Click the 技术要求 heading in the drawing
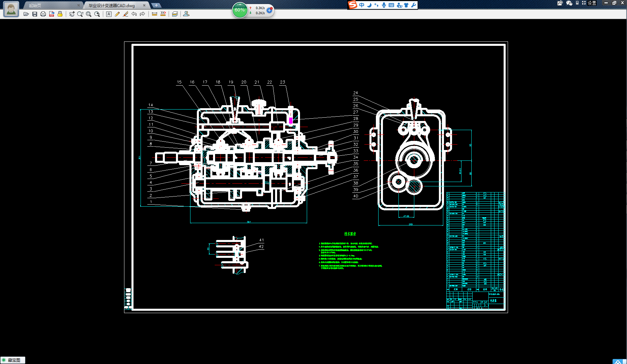This screenshot has height=364, width=627. (350, 234)
